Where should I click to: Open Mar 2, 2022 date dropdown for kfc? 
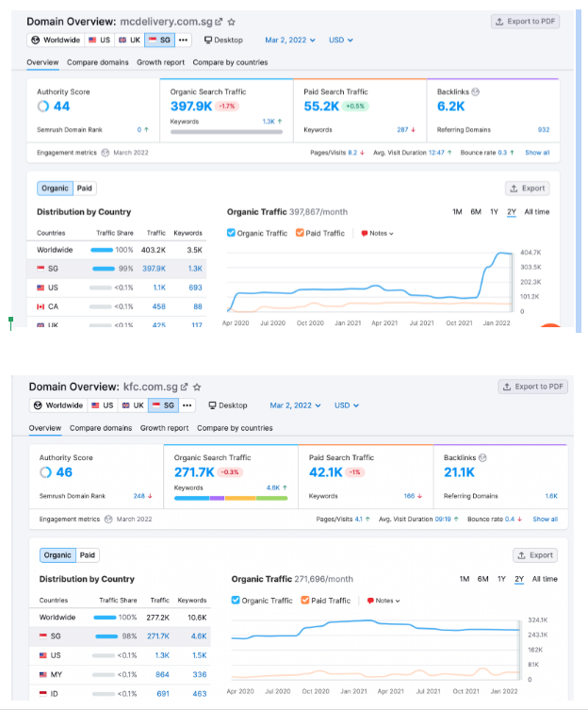click(x=295, y=405)
